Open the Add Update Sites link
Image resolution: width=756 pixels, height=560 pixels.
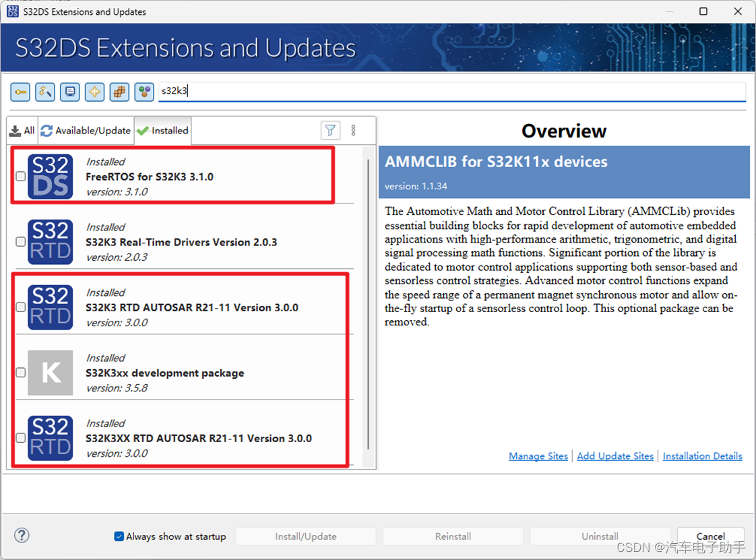[x=615, y=456]
